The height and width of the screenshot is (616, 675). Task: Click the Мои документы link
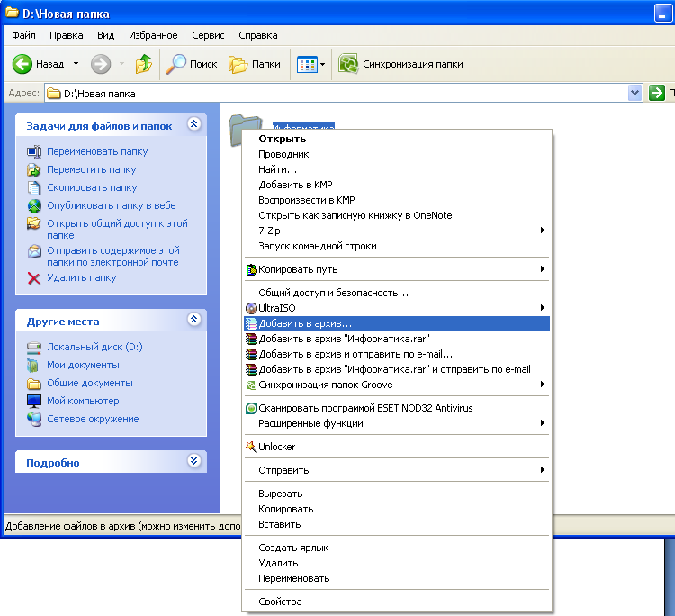tap(83, 366)
